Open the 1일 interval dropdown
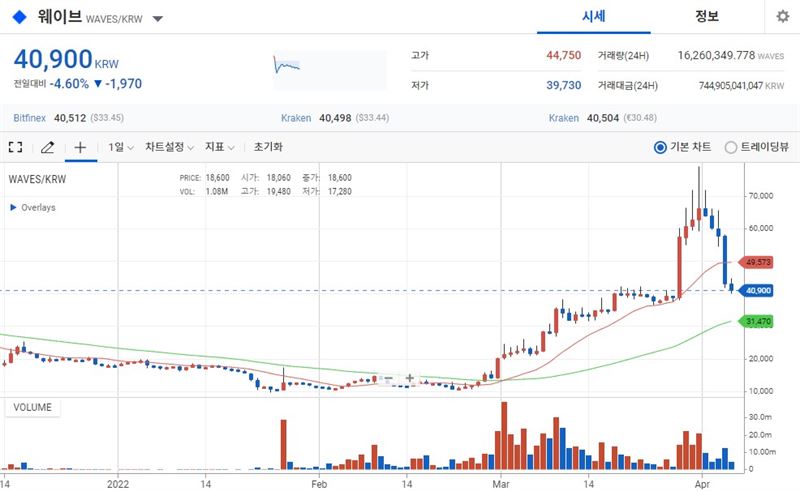This screenshot has width=800, height=491. coord(121,147)
